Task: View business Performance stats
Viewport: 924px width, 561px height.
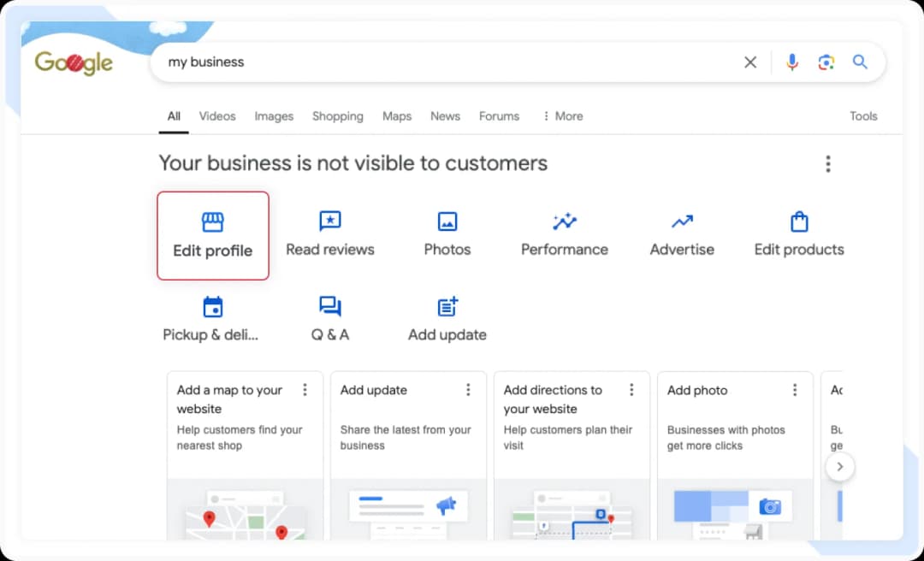Action: click(564, 231)
